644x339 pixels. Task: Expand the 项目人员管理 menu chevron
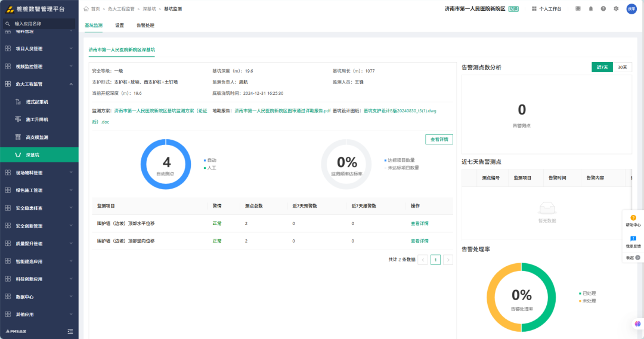pos(71,48)
